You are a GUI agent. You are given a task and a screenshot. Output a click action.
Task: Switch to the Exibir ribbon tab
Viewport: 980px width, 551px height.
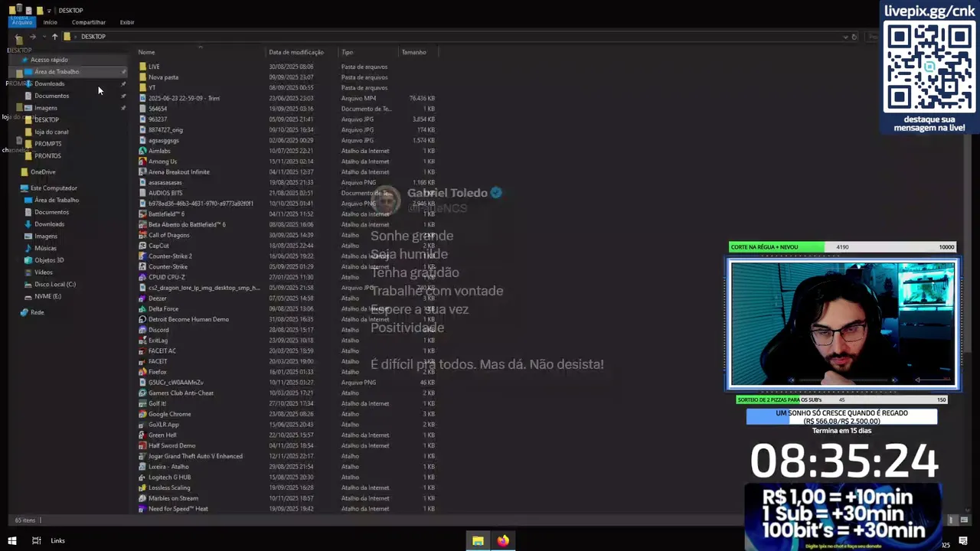127,22
